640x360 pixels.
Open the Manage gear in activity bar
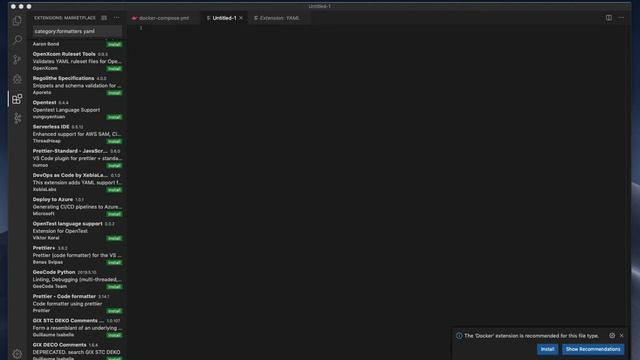point(17,353)
